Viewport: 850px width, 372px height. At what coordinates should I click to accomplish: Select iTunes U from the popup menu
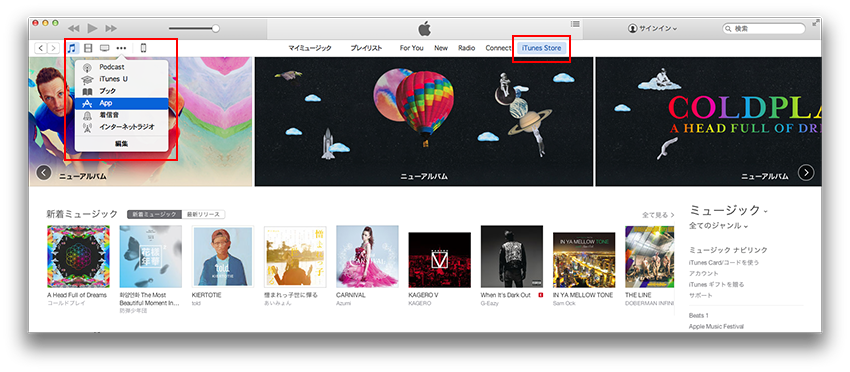[121, 79]
